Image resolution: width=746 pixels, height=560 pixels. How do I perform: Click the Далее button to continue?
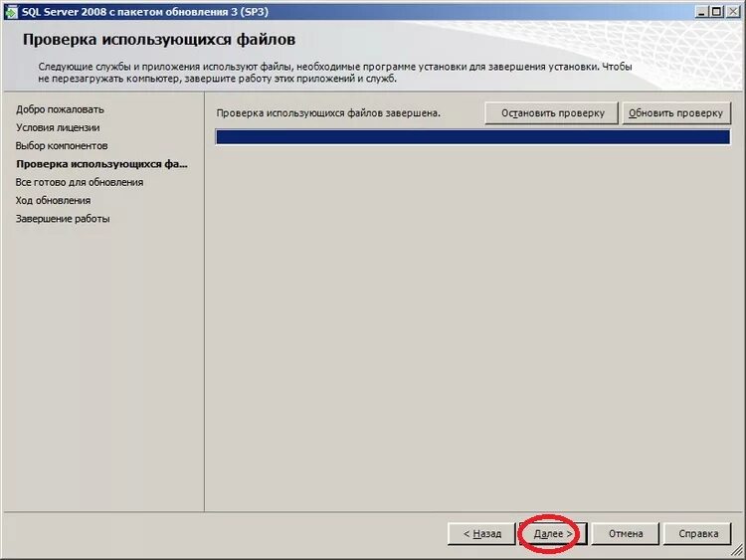(553, 534)
